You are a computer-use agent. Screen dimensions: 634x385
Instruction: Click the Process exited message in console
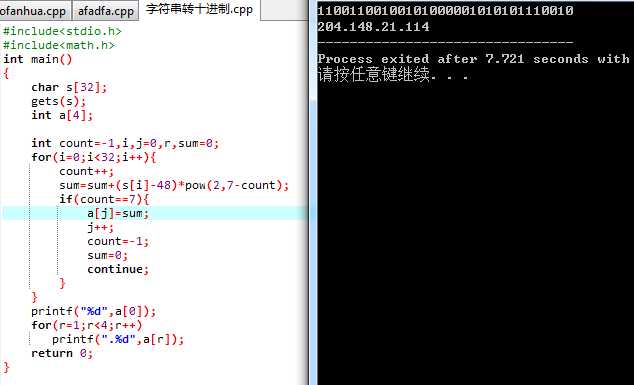coord(473,59)
